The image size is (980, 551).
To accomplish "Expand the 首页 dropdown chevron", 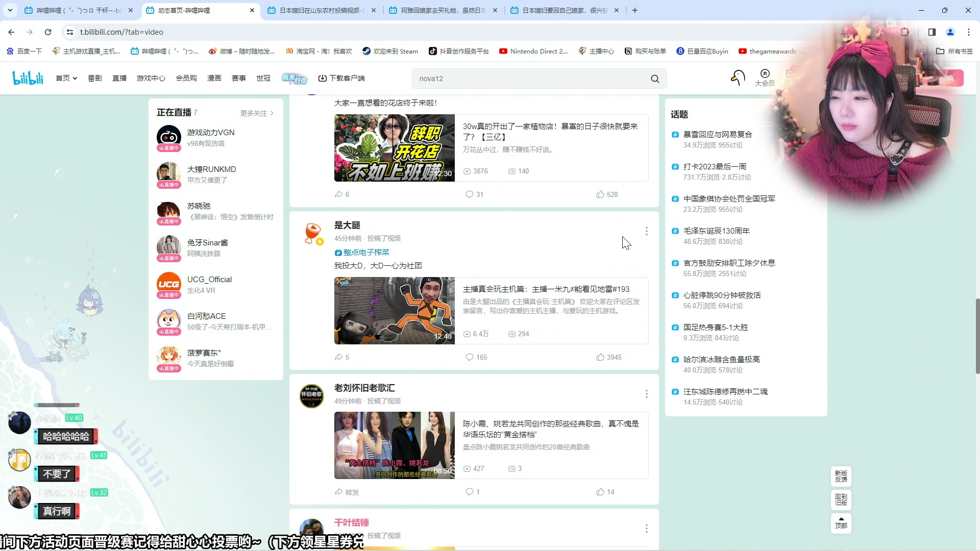I will click(75, 78).
